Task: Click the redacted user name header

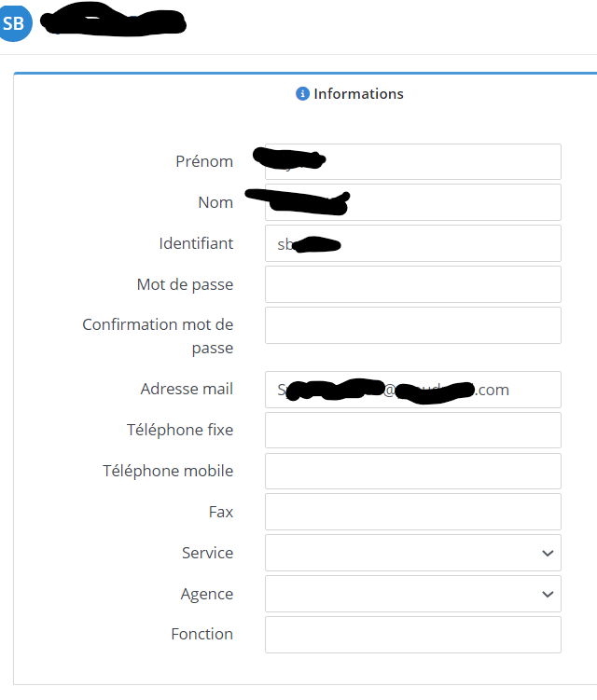Action: point(114,21)
